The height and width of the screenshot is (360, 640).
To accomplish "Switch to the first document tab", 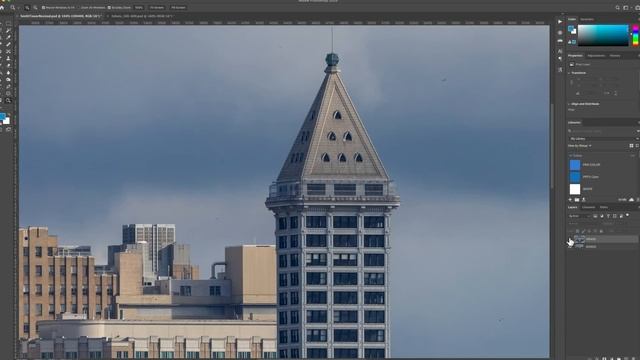I will (60, 16).
